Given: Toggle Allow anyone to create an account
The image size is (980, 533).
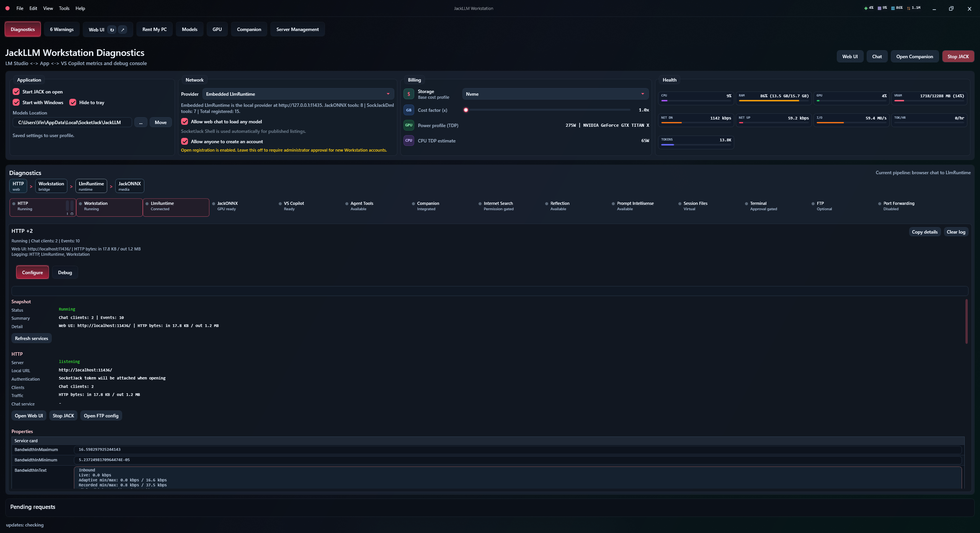Looking at the screenshot, I should tap(185, 141).
